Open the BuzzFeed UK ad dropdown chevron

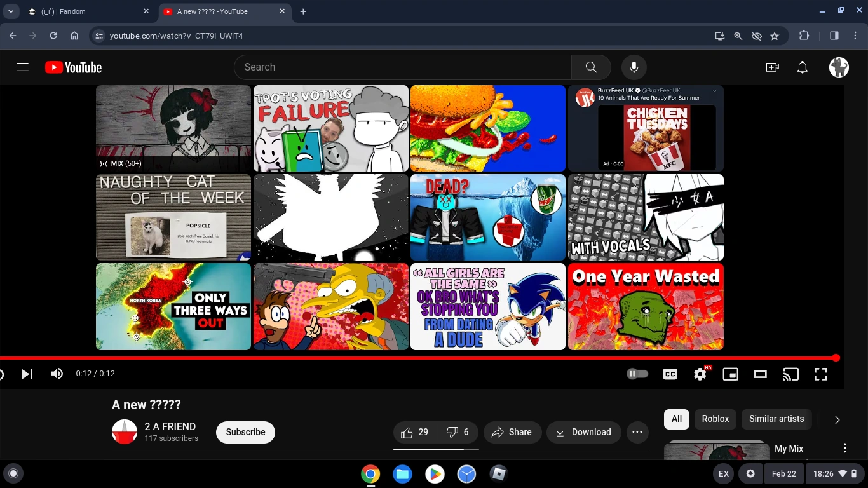714,90
